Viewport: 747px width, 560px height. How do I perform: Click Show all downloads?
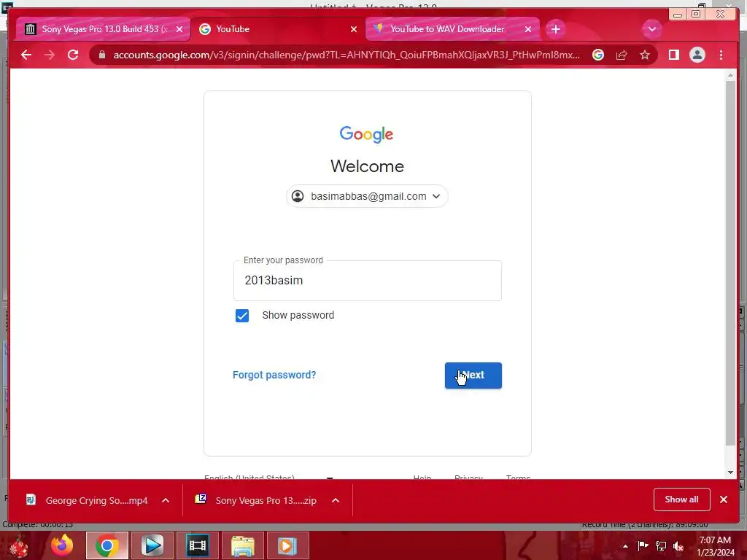(682, 499)
